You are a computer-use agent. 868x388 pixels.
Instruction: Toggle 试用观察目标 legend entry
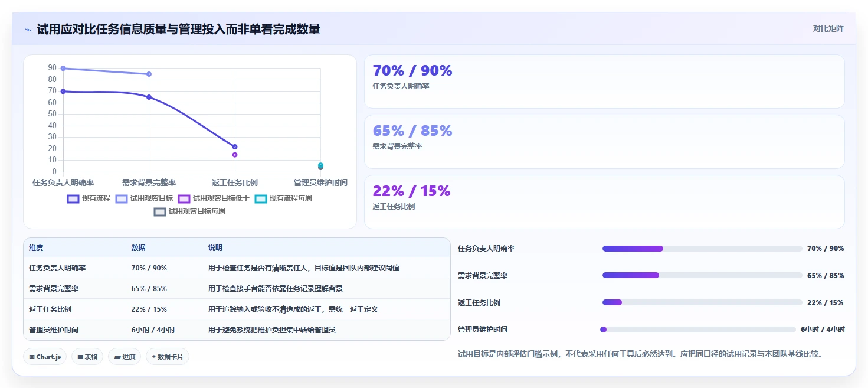(x=144, y=199)
